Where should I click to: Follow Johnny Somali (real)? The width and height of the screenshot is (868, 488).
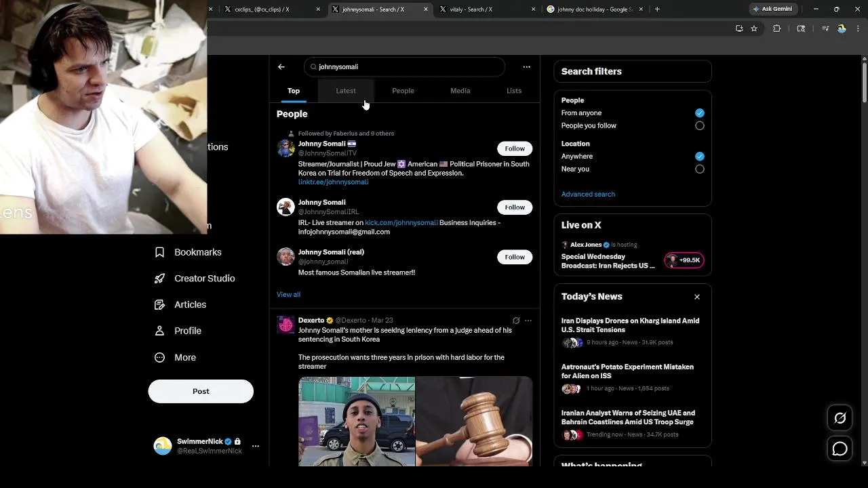(515, 257)
